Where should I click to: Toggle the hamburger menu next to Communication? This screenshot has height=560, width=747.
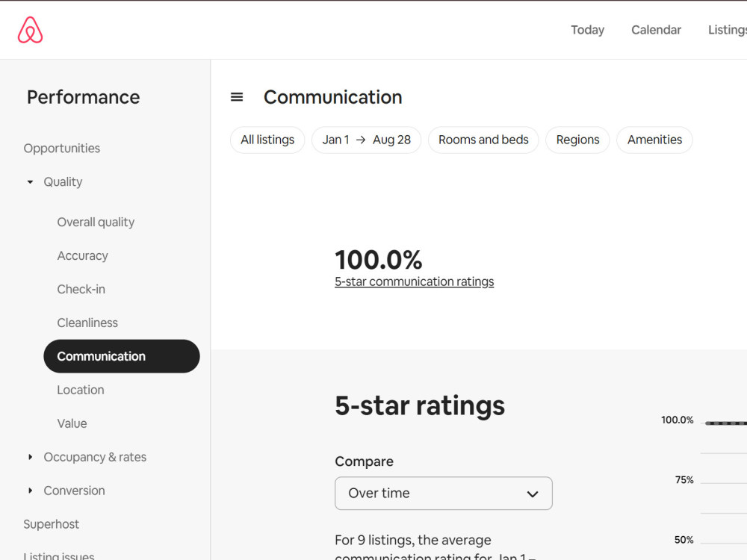pyautogui.click(x=237, y=97)
